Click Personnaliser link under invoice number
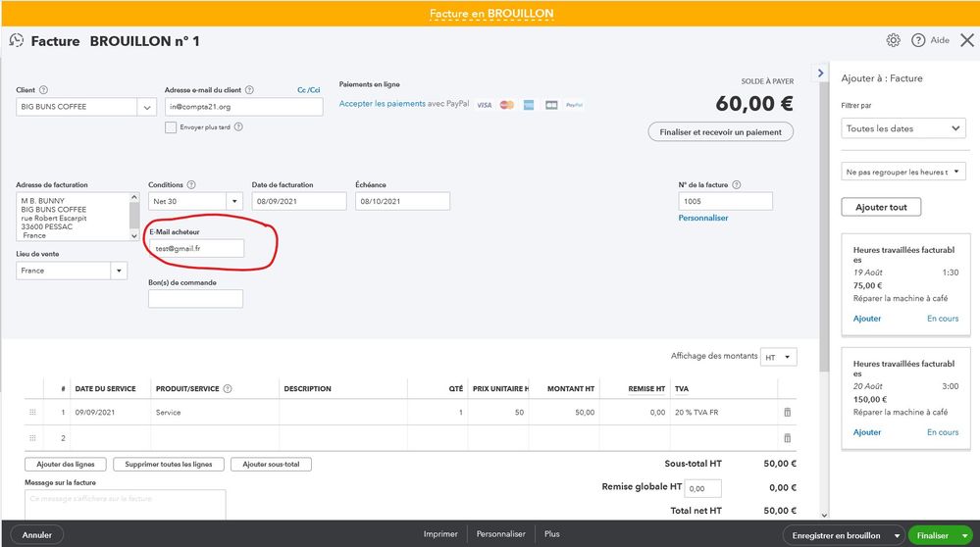The height and width of the screenshot is (547, 980). [703, 218]
